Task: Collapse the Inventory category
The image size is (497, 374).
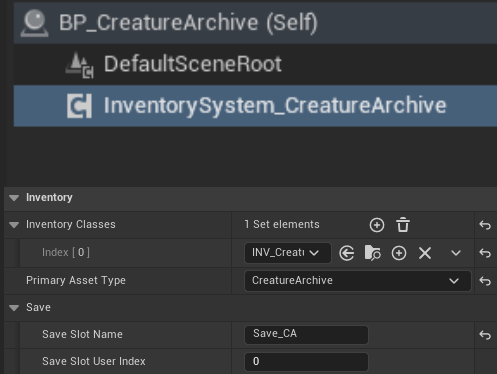Action: (x=14, y=198)
